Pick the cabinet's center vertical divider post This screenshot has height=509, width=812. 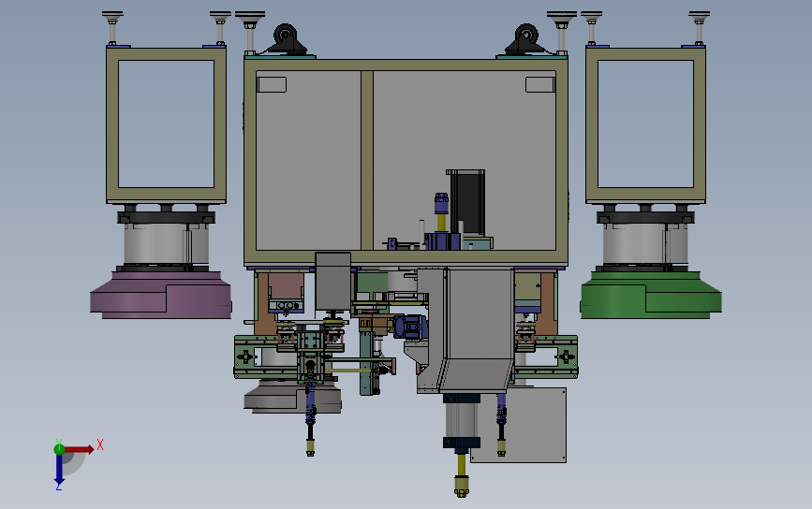coord(367,160)
